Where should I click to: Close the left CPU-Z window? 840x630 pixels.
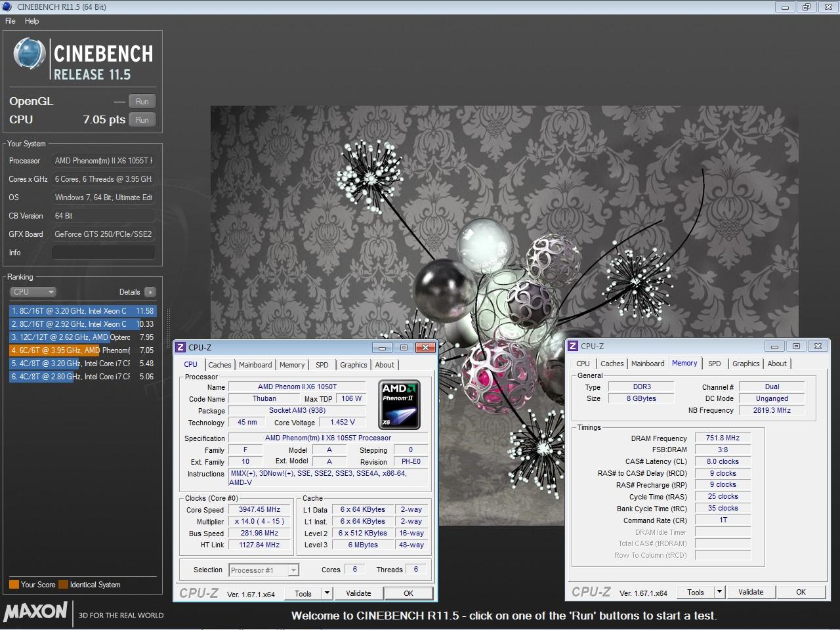[425, 348]
